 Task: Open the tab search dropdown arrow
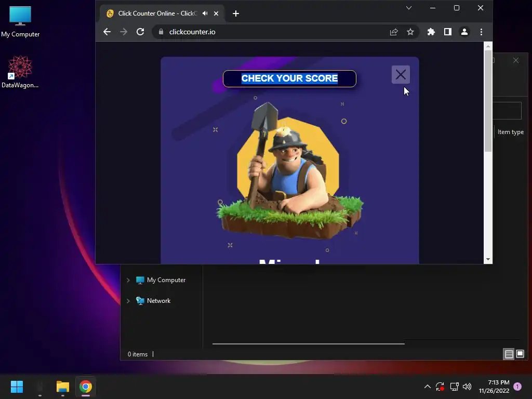click(409, 8)
